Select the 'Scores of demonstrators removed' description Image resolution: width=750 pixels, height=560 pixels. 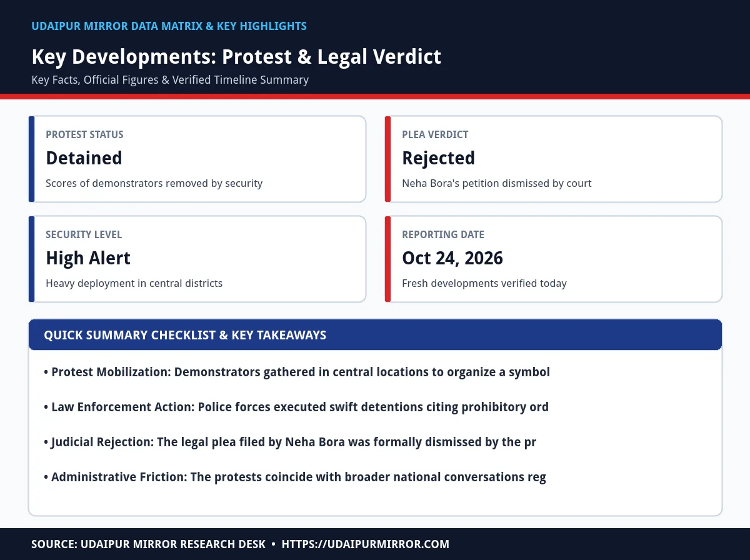154,183
